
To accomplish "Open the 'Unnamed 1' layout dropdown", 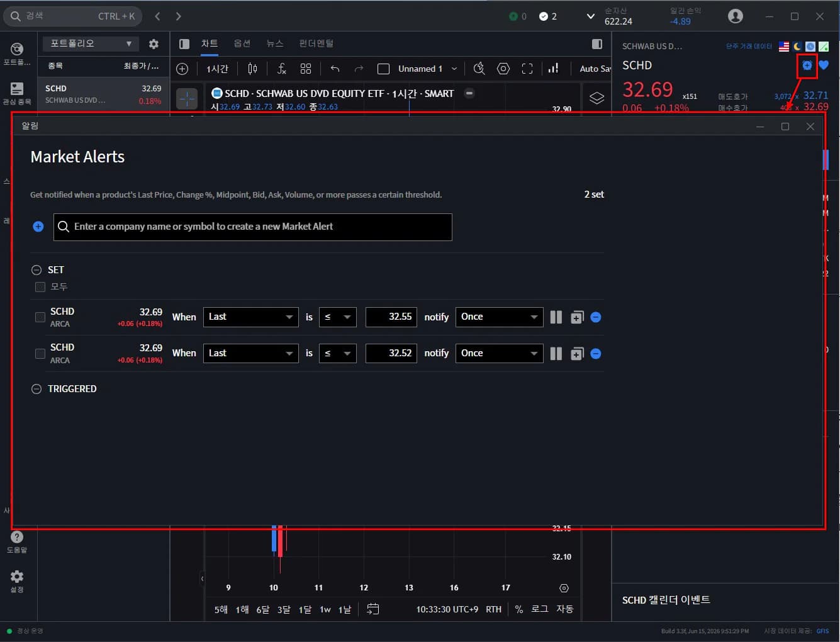I will coord(427,69).
